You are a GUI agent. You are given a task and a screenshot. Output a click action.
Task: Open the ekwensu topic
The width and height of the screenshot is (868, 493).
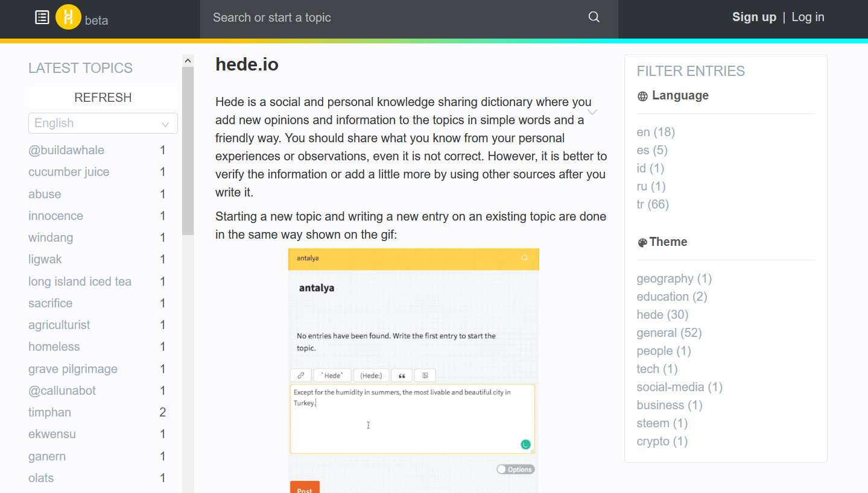(52, 434)
